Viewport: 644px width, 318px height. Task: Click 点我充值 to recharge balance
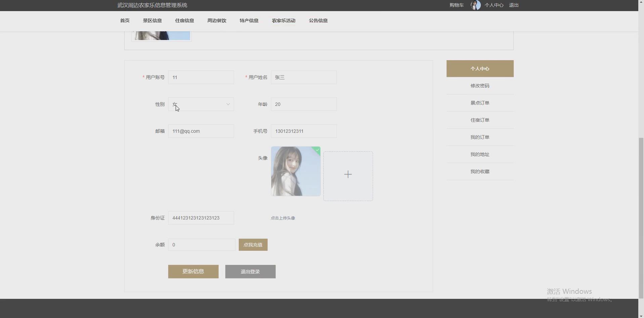point(252,245)
